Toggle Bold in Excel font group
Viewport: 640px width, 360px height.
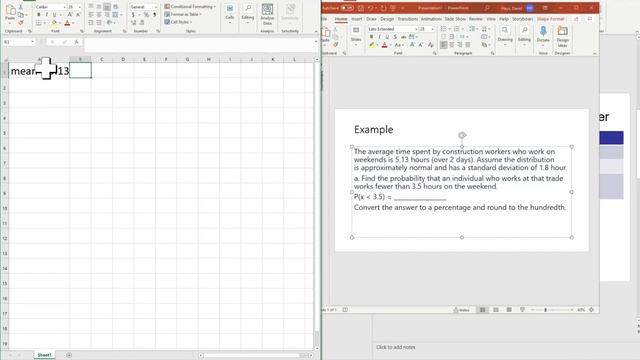tap(39, 15)
